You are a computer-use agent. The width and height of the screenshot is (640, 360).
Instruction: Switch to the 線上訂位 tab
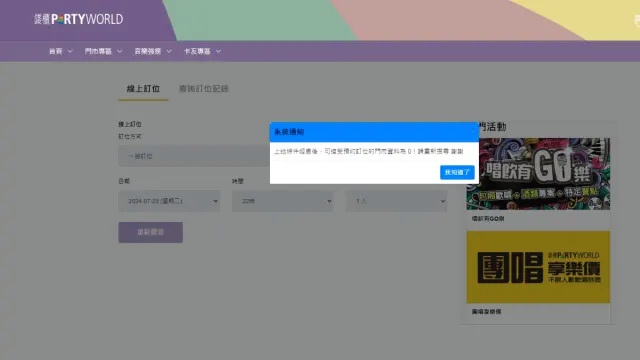point(143,89)
